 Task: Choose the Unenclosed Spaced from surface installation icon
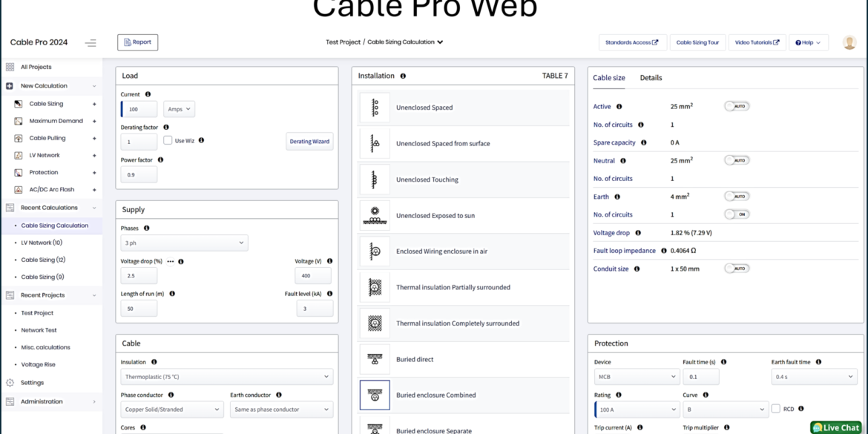[x=375, y=143]
